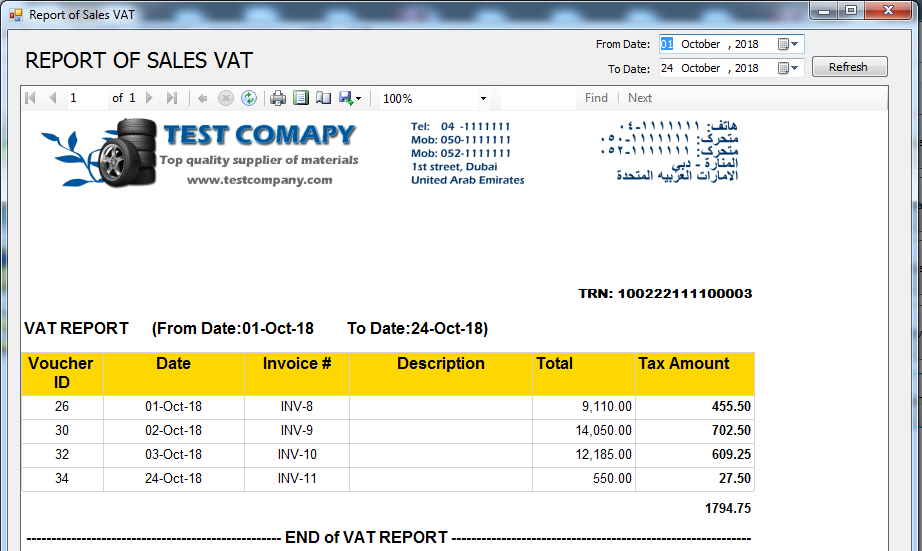Click voucher ID 26 cell
This screenshot has width=922, height=551.
62,406
